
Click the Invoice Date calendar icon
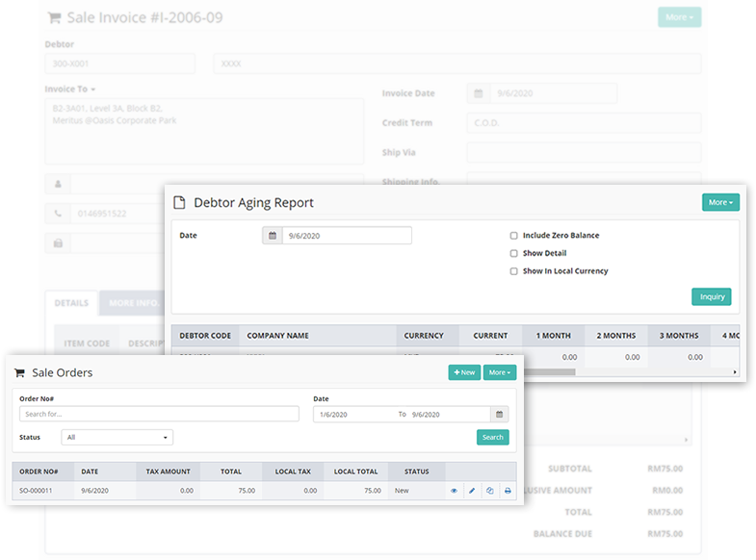coord(478,93)
